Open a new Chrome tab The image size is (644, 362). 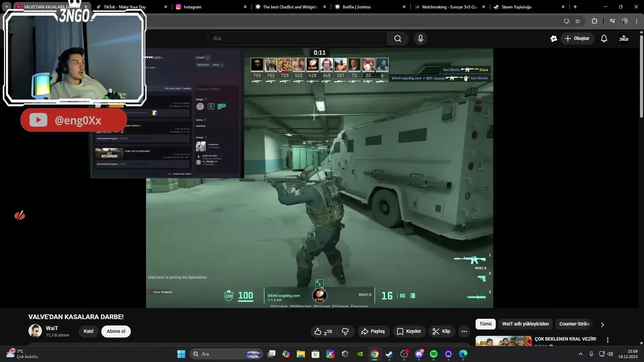[575, 7]
